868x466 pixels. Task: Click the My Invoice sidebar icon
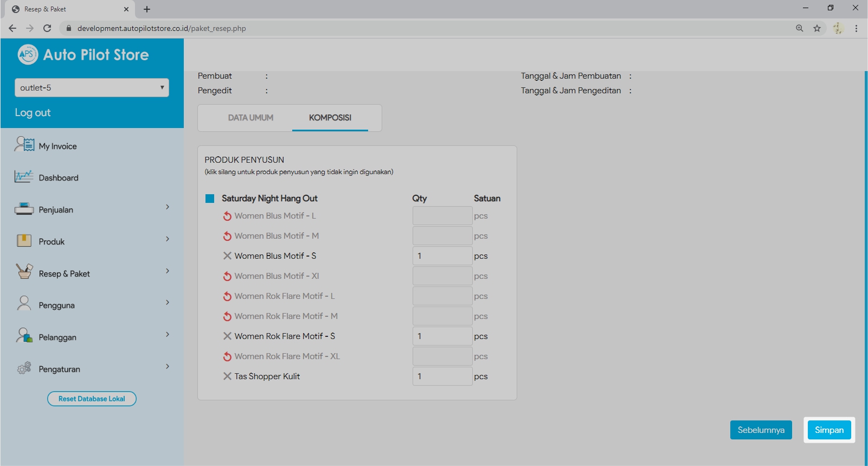coord(24,144)
